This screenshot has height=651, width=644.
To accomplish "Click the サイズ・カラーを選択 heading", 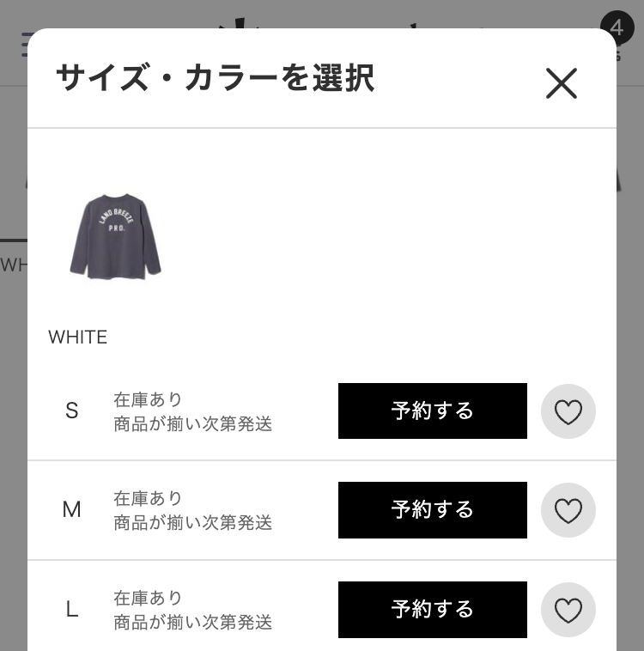I will click(216, 77).
